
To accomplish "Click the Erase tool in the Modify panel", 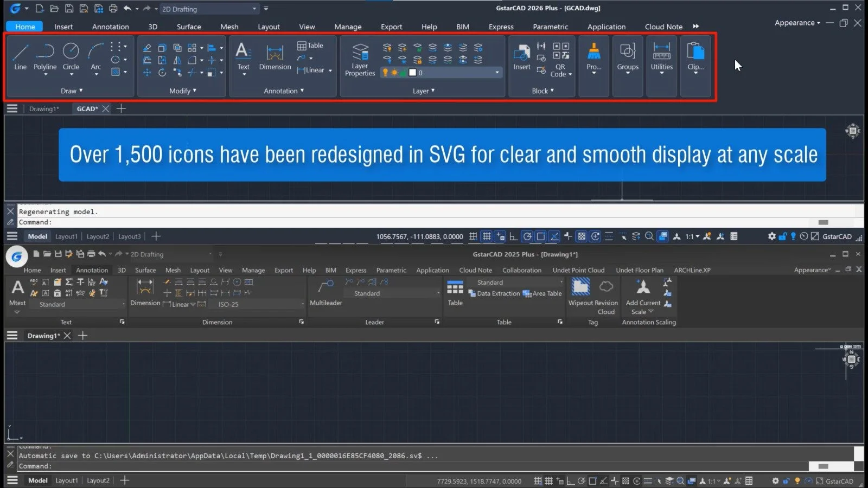I will (x=147, y=48).
